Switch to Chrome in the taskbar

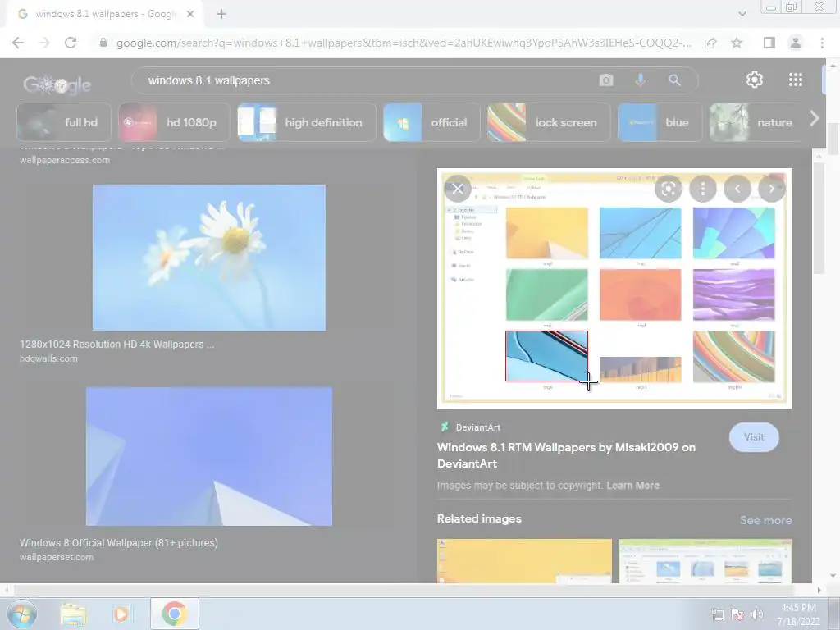click(x=174, y=614)
